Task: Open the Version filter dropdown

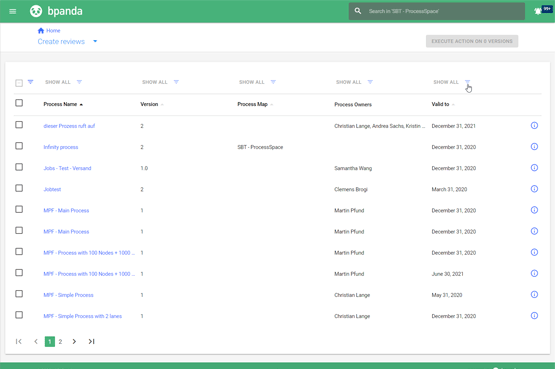Action: [x=176, y=82]
